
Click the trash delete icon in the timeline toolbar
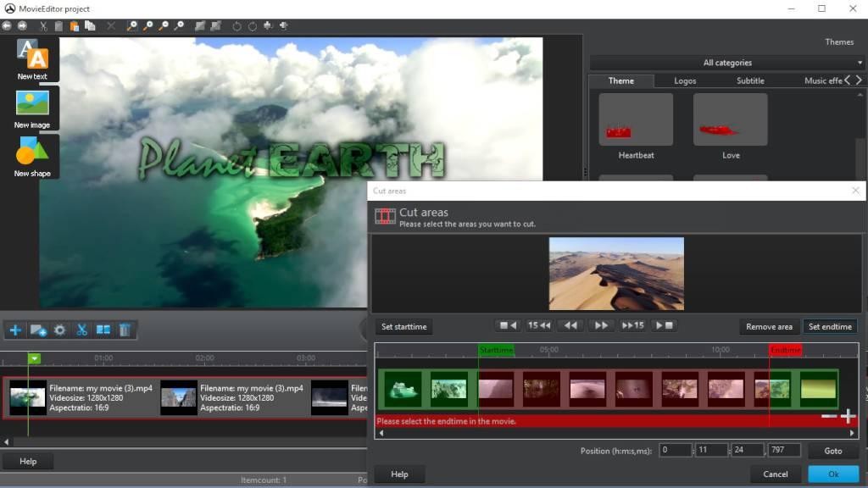click(125, 330)
